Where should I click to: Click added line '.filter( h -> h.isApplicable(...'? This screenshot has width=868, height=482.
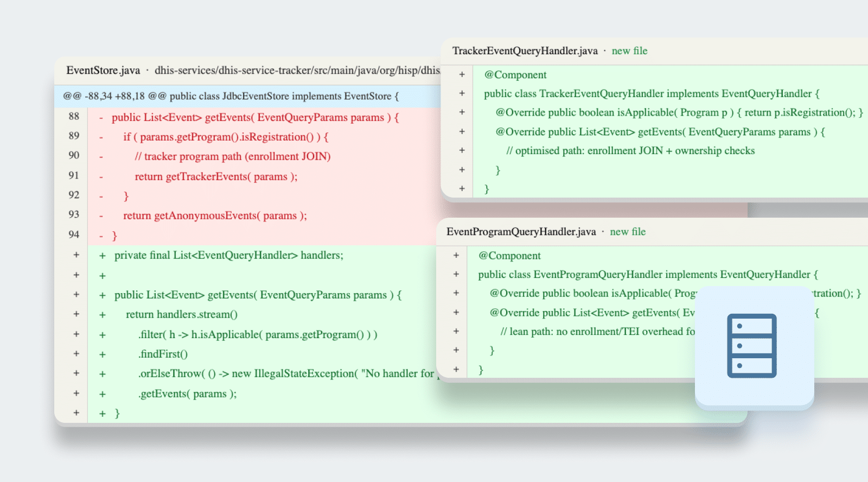[258, 334]
